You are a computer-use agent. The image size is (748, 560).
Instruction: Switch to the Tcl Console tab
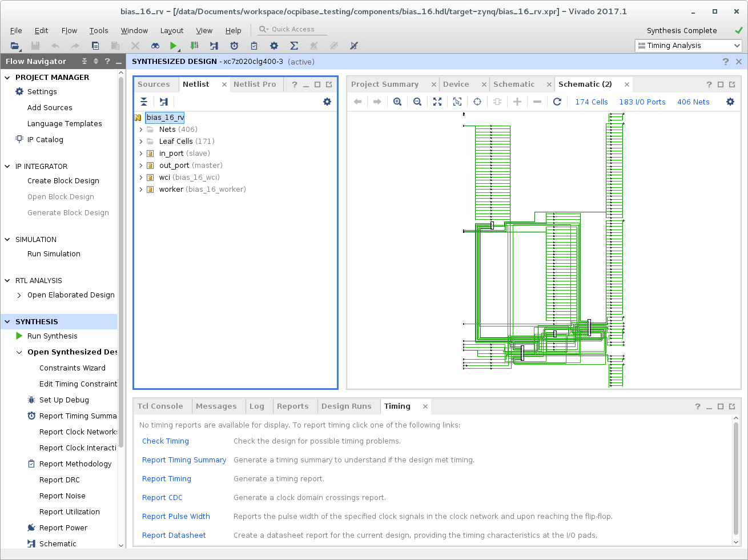pyautogui.click(x=160, y=406)
